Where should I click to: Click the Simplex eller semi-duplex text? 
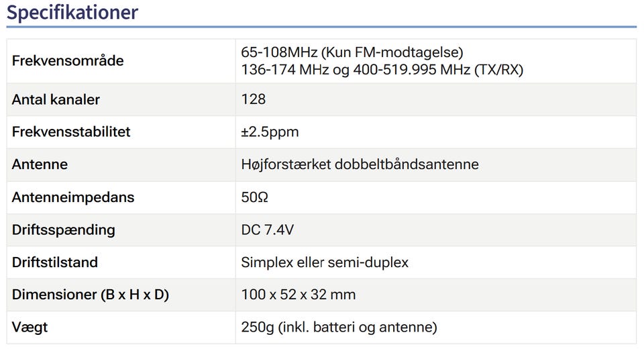tap(325, 262)
